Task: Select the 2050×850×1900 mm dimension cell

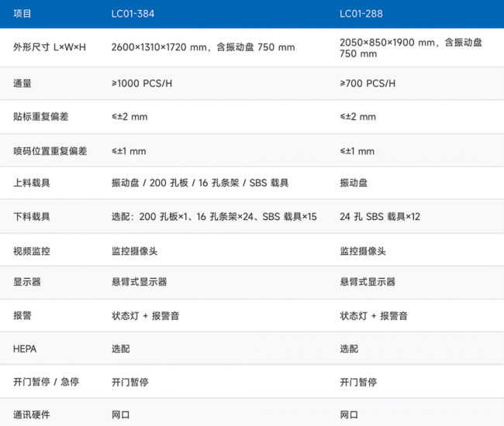Action: [x=411, y=48]
